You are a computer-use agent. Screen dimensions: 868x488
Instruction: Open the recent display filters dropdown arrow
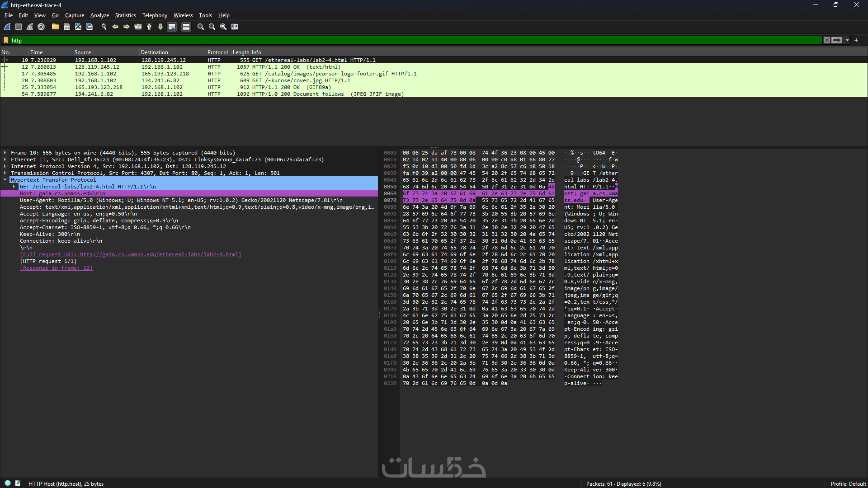pyautogui.click(x=847, y=40)
